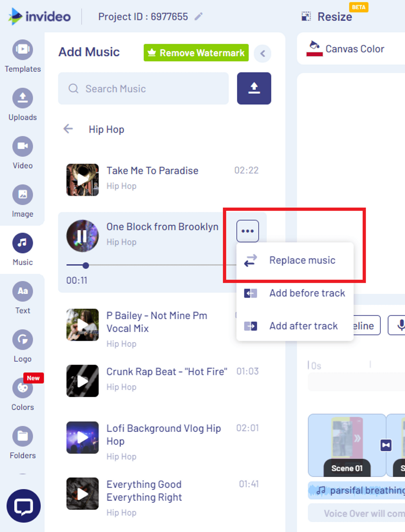Screen dimensions: 405x532
Task: Click the Take Me To Paradise title
Action: click(152, 170)
